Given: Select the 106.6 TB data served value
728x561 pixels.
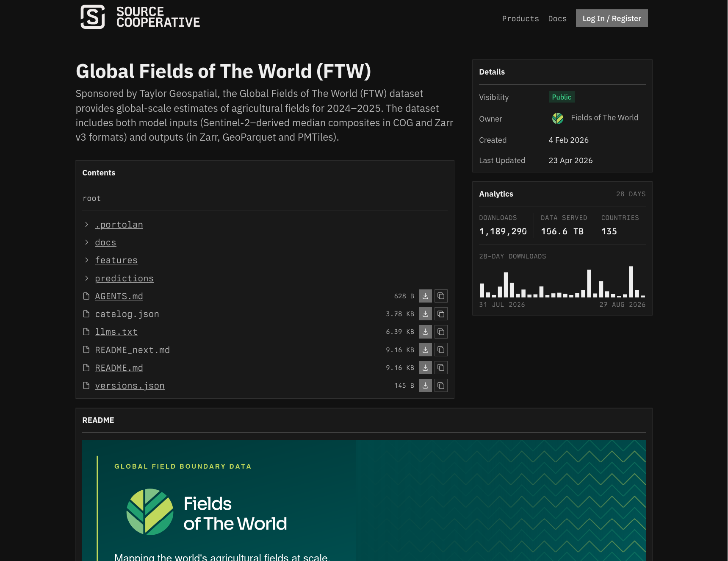Looking at the screenshot, I should coord(562,231).
